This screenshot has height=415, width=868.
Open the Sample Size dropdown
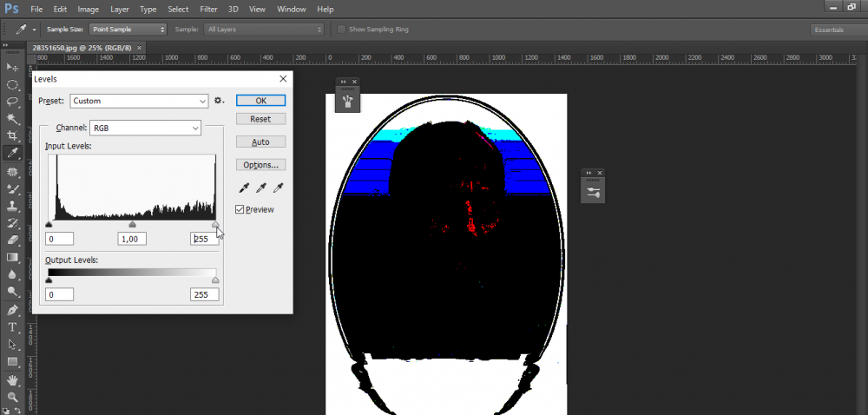(128, 30)
